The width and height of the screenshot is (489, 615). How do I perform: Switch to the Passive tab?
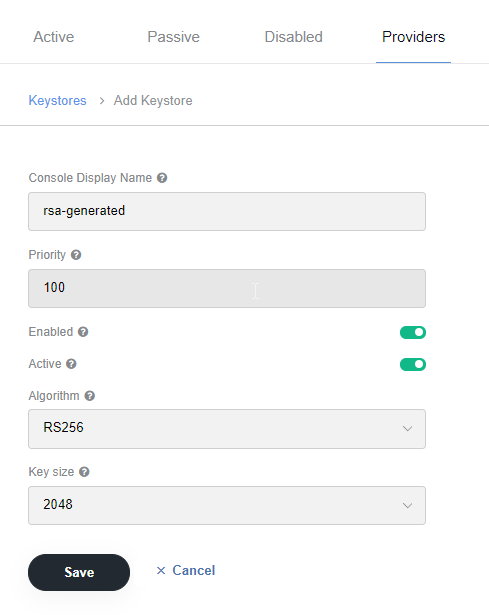(x=173, y=37)
